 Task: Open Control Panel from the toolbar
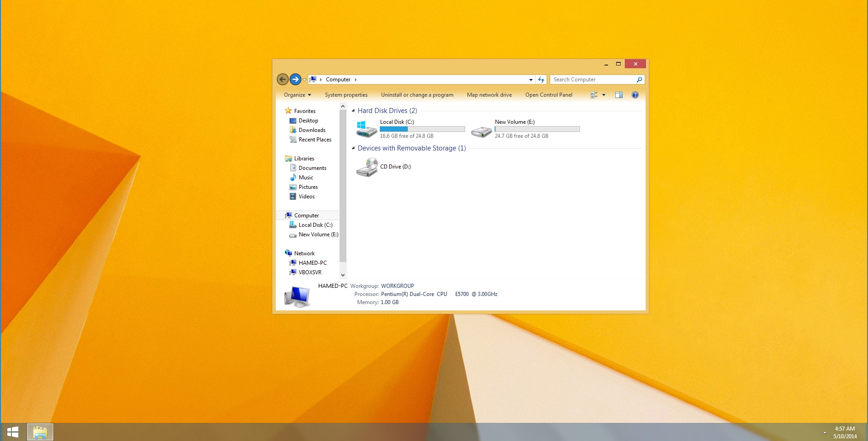click(x=548, y=95)
